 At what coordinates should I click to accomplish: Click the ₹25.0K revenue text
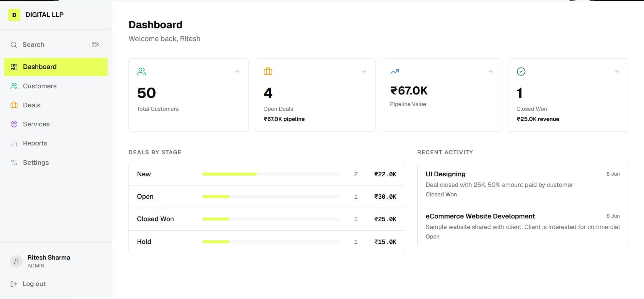click(x=538, y=119)
